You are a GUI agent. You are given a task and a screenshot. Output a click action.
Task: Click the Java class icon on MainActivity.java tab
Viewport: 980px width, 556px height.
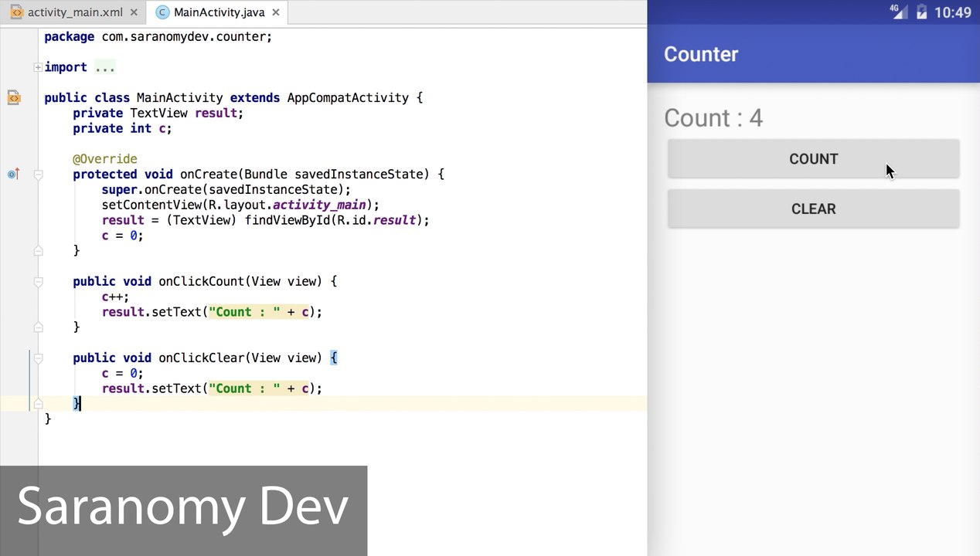click(162, 12)
